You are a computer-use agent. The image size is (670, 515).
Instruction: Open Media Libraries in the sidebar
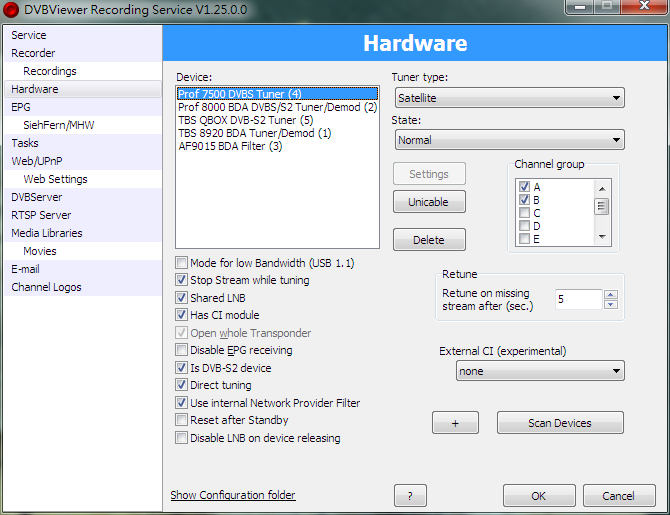point(83,232)
